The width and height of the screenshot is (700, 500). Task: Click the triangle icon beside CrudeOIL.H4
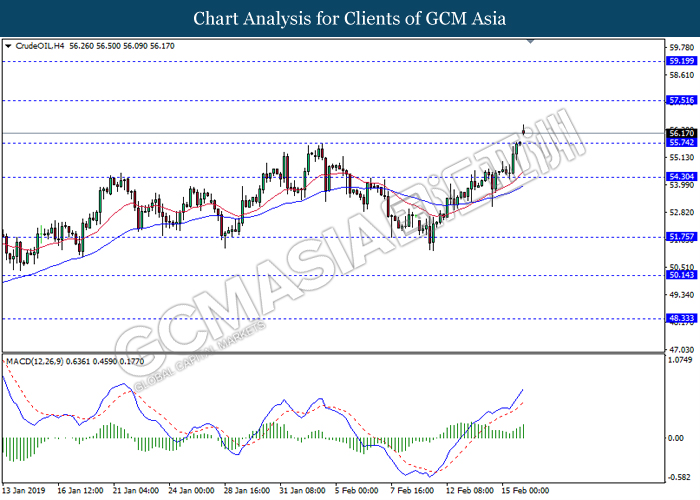(x=9, y=45)
